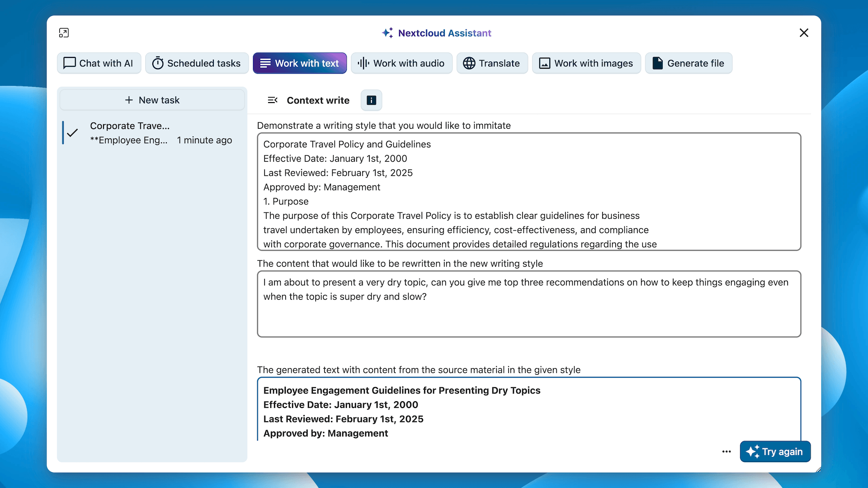
Task: Go to the Generate file tab
Action: pyautogui.click(x=689, y=63)
